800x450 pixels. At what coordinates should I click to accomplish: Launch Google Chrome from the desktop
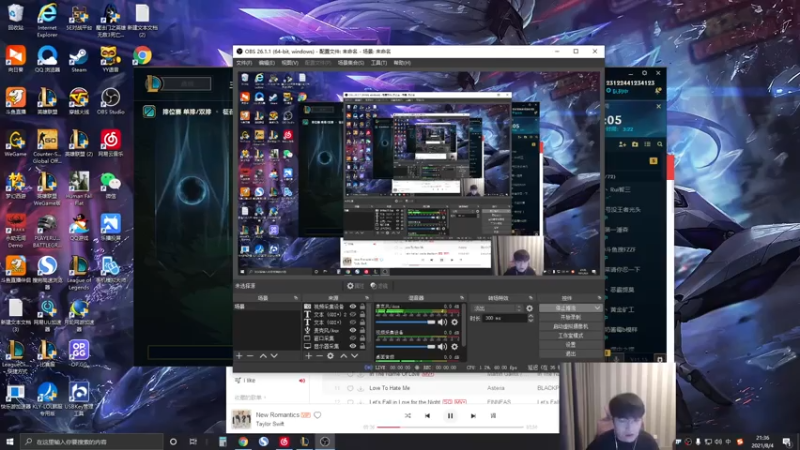142,56
